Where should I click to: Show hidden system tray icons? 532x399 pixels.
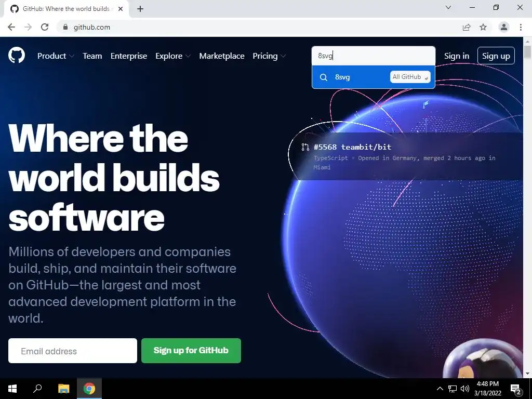(x=440, y=389)
